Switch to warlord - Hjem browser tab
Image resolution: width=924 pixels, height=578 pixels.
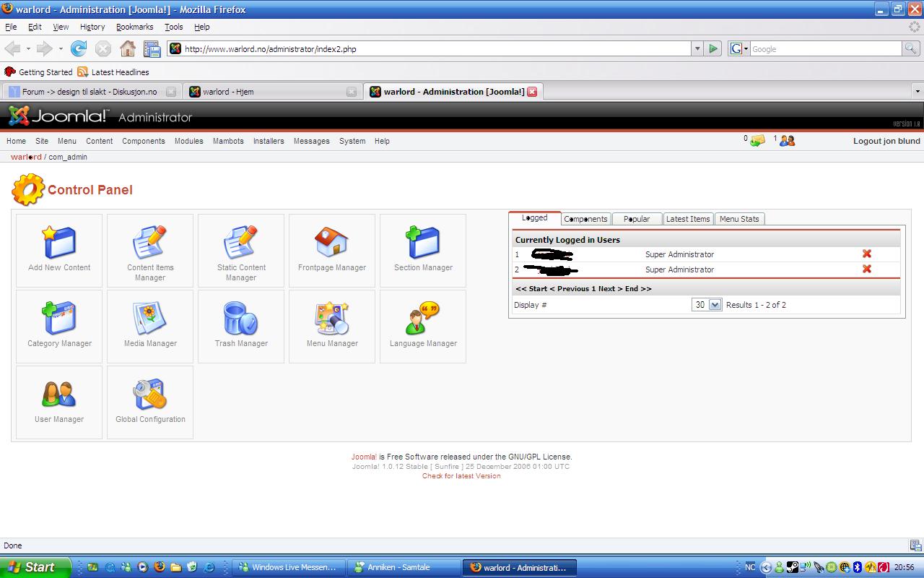pyautogui.click(x=271, y=92)
